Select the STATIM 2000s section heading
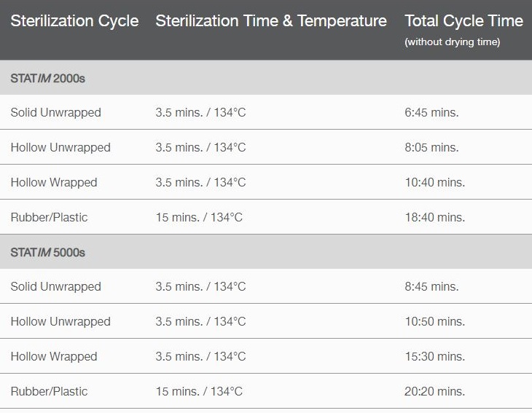This screenshot has width=532, height=413. click(x=48, y=77)
